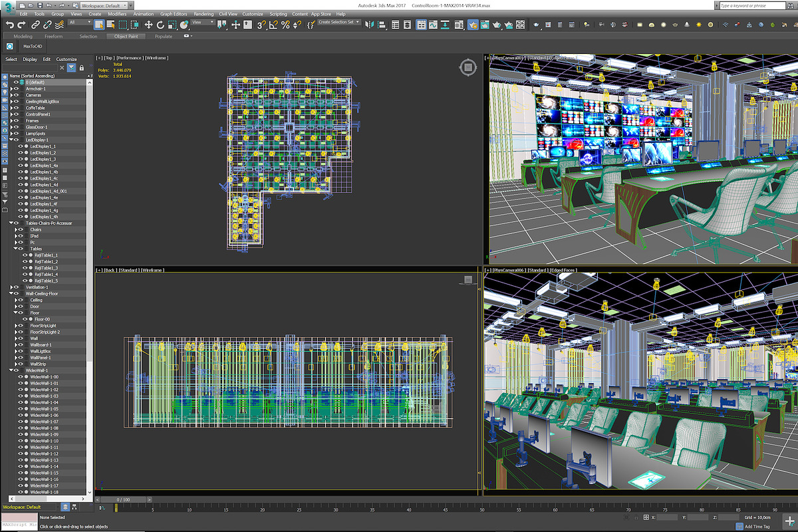Open the Curve Editor from toolbar

433,25
